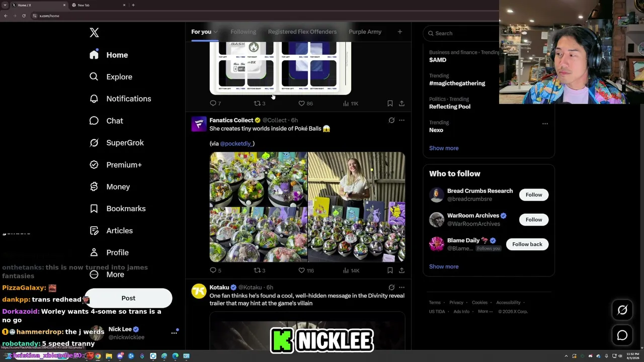
Task: Expand the More menu in the sidebar
Action: pos(107,275)
